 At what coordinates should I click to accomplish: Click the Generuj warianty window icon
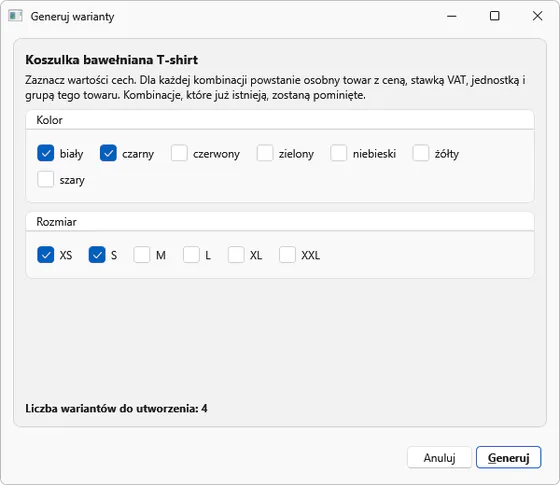[x=15, y=16]
